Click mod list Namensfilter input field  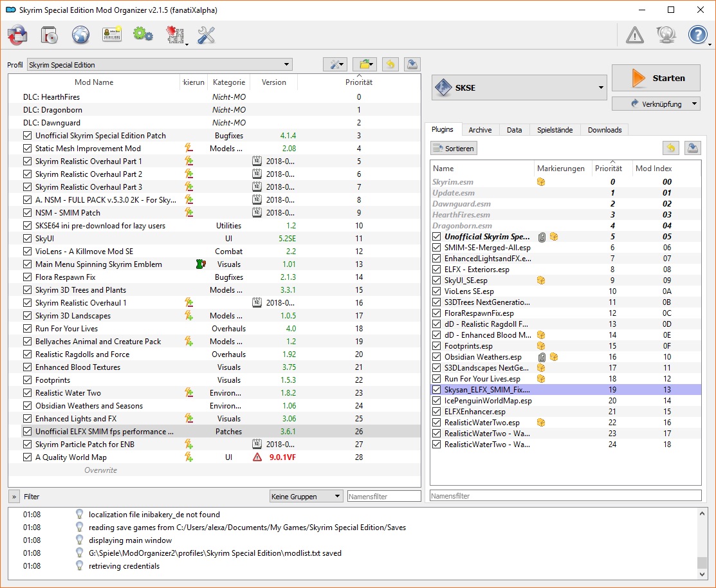(384, 496)
